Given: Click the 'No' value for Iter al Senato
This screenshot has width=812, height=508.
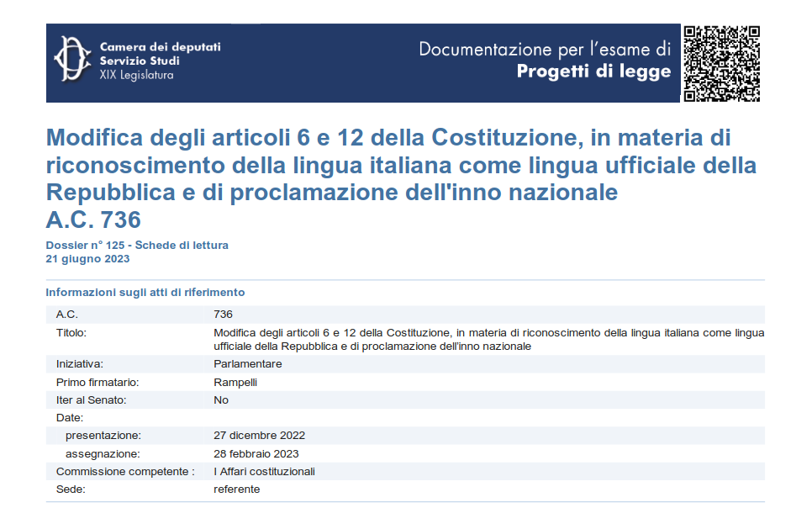Looking at the screenshot, I should [221, 400].
